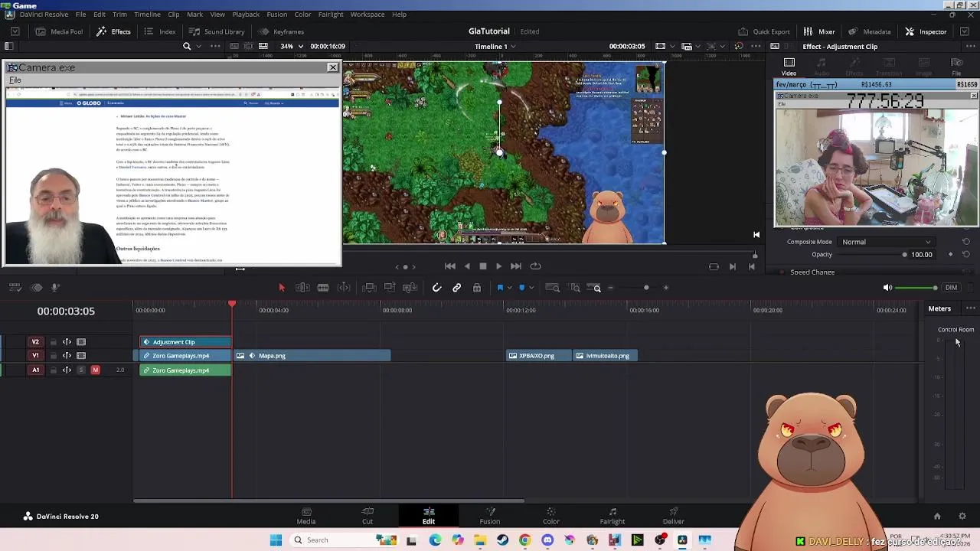
Task: Click the bypass color and Fusion effects icon
Action: [x=738, y=46]
